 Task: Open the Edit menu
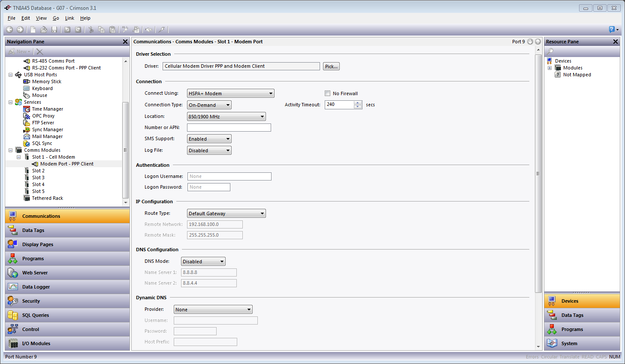click(26, 18)
